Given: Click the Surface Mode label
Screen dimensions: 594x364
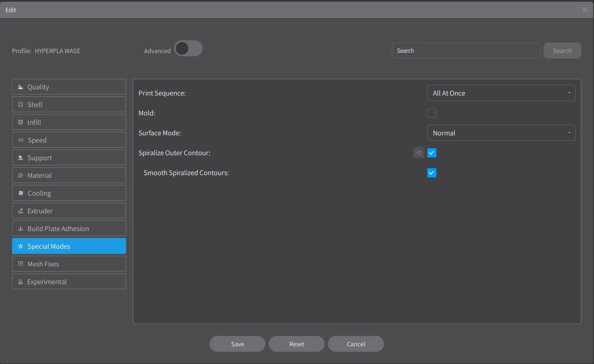Looking at the screenshot, I should (159, 133).
